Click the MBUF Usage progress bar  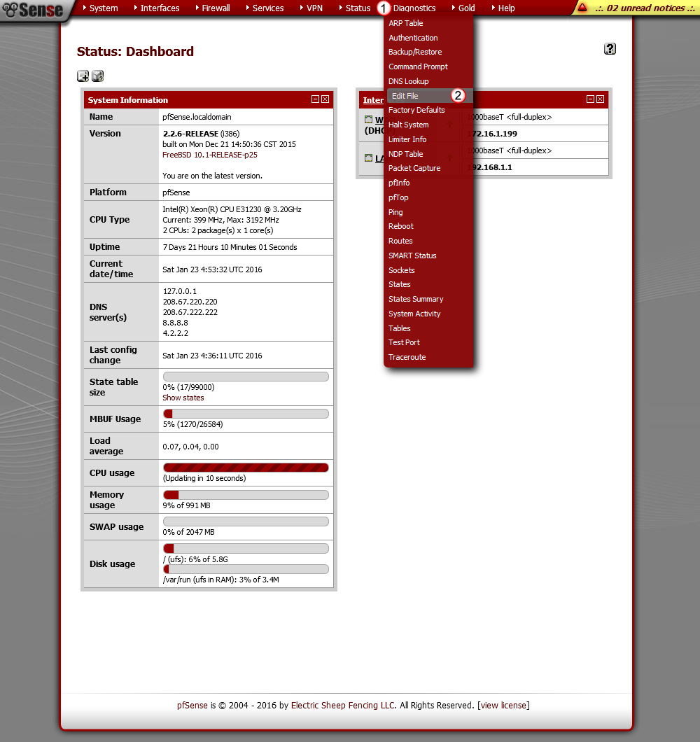click(246, 414)
